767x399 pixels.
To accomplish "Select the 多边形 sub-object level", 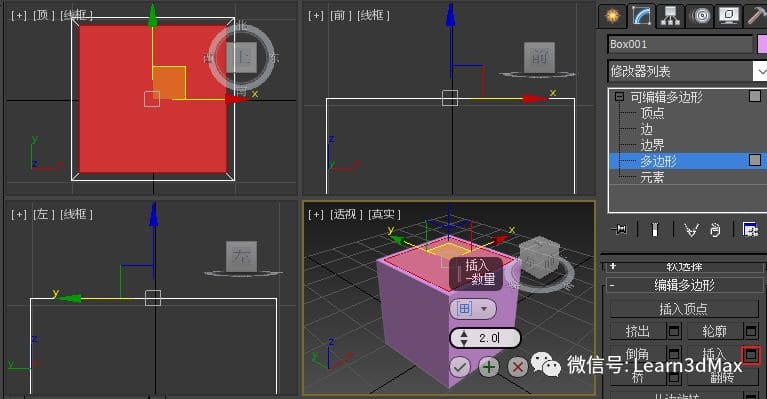I will (x=658, y=161).
